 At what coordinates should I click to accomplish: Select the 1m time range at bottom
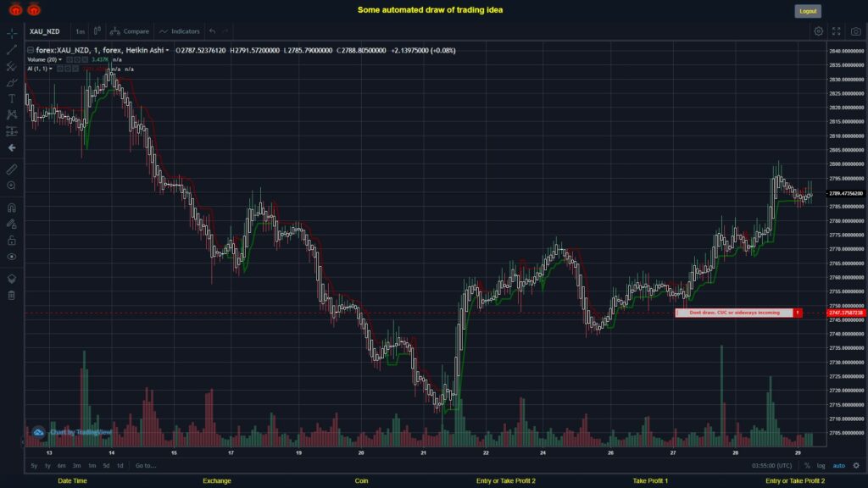pyautogui.click(x=92, y=466)
